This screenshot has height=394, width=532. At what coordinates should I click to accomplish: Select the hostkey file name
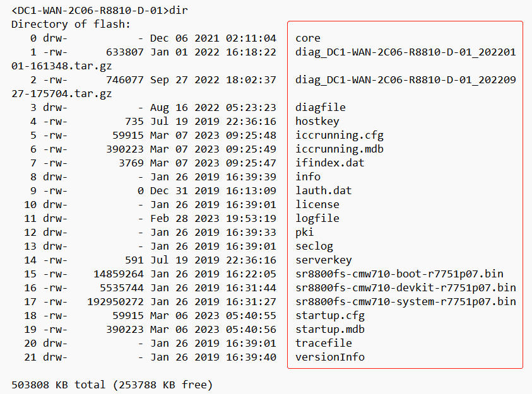coord(317,121)
